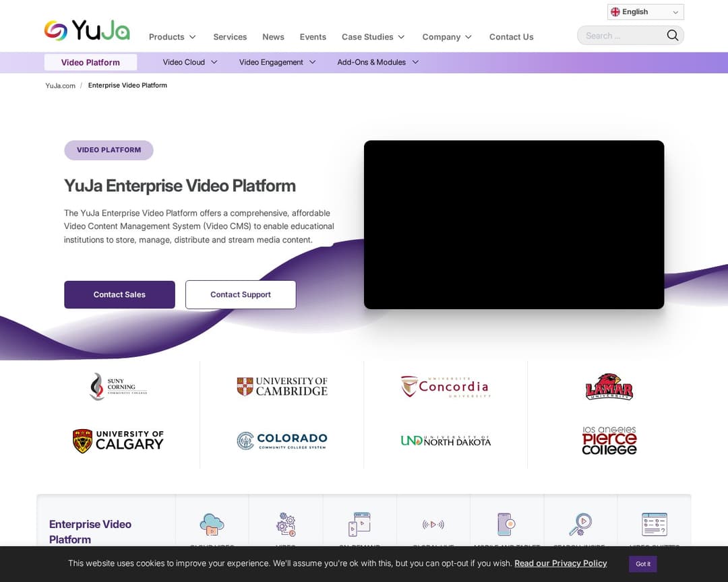Click the black video player thumbnail
728x582 pixels.
tap(514, 224)
